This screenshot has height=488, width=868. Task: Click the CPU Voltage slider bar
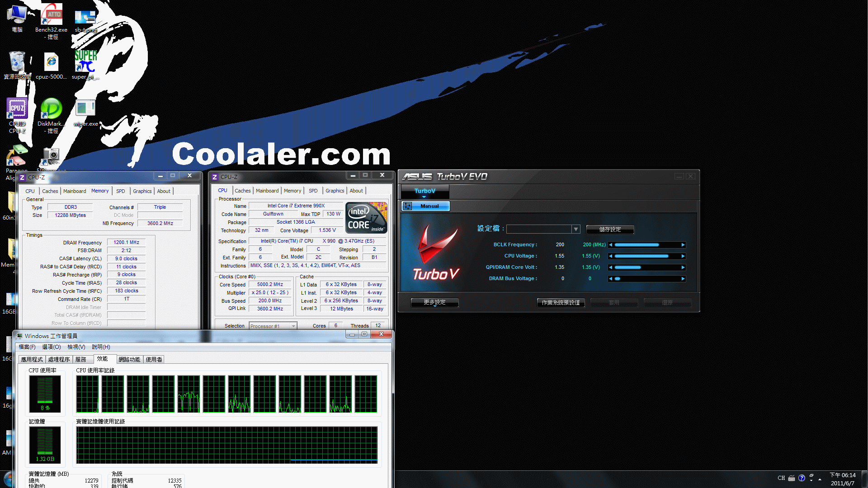click(647, 256)
